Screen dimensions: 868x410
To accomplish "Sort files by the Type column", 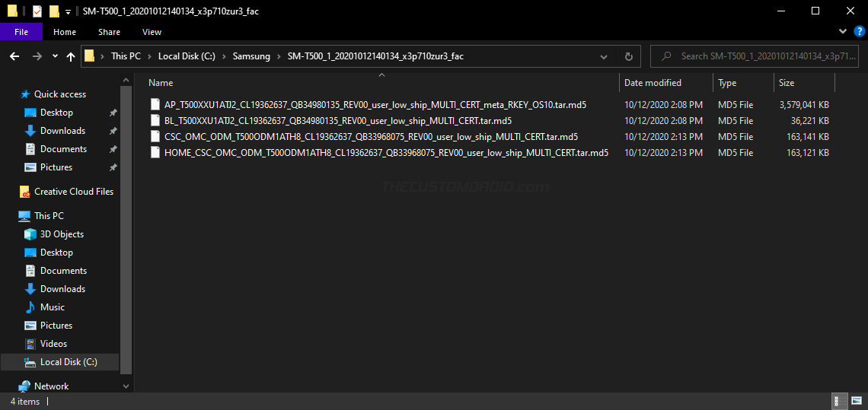I will [743, 83].
